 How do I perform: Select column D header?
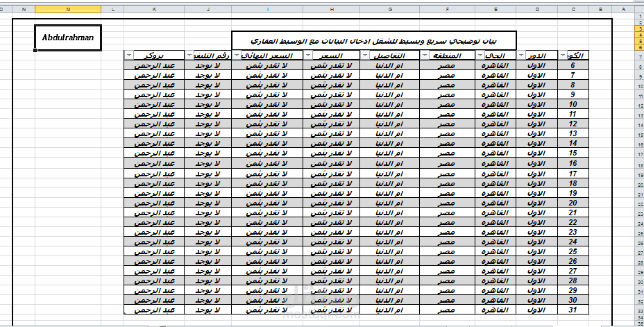[x=537, y=10]
